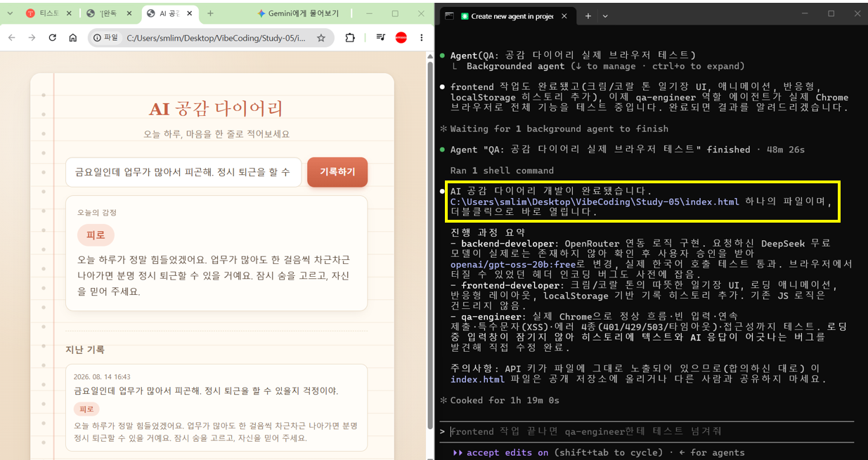Screen dimensions: 868x460
Task: Open terminal profile dropdown arrow
Action: point(605,16)
